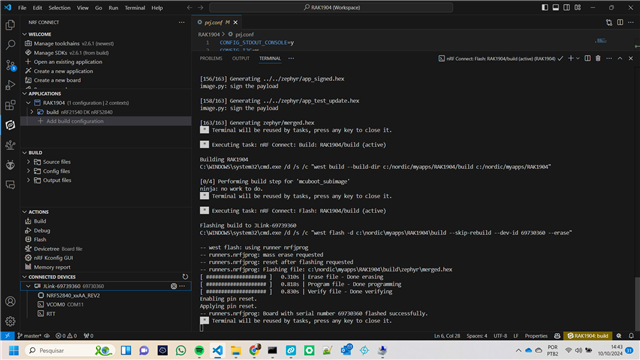Go forward using title bar arrow
640x360 pixels.
200,7
